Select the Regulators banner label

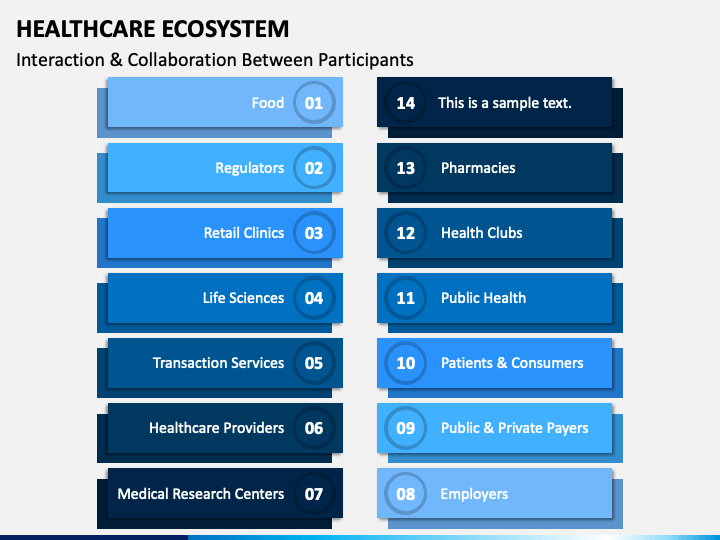(x=250, y=169)
